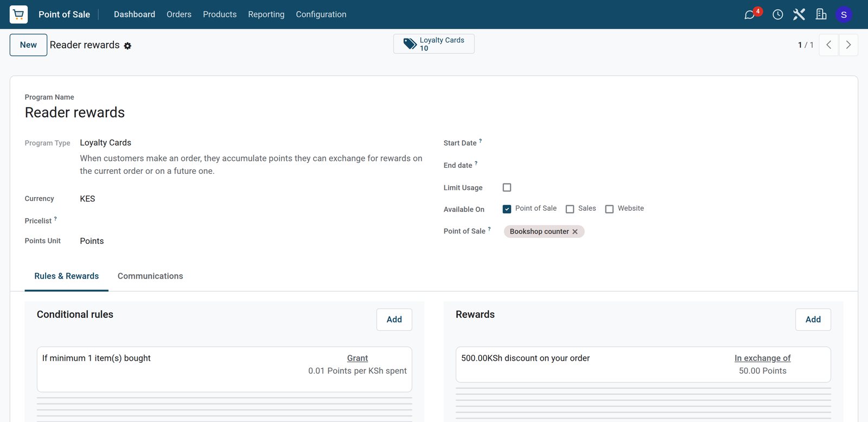Add a conditional rule
This screenshot has height=422, width=868.
[394, 320]
